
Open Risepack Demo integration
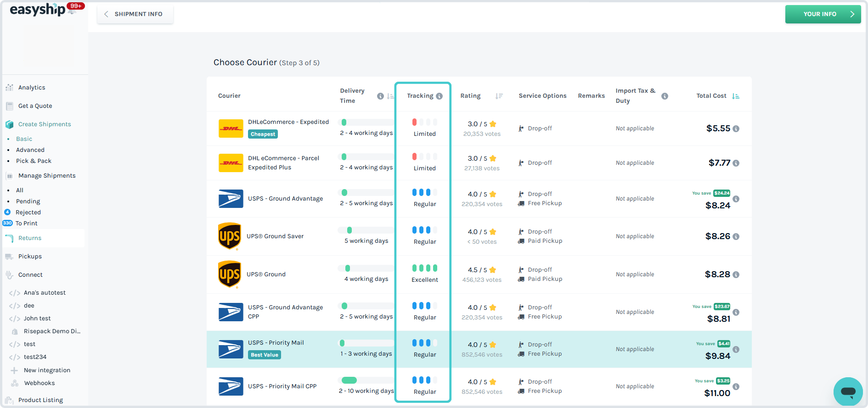tap(52, 331)
